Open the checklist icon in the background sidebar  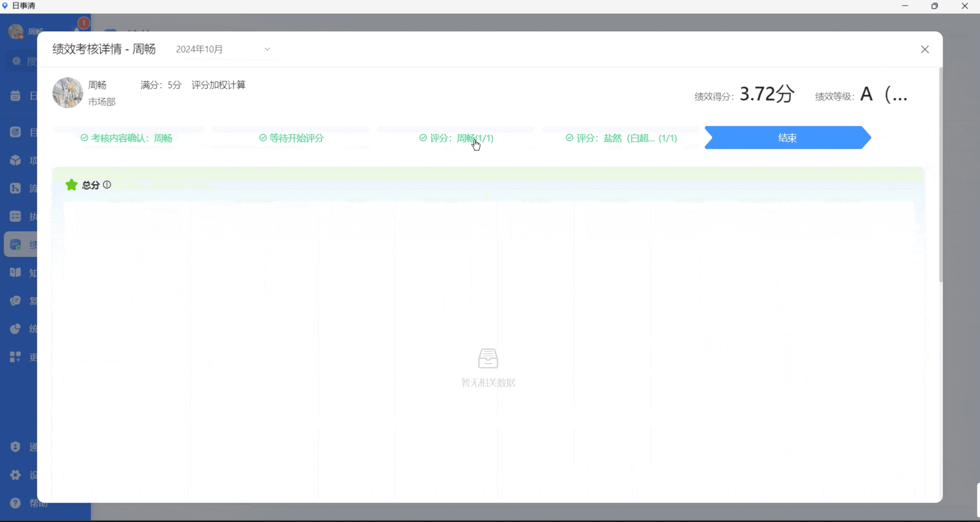16,216
